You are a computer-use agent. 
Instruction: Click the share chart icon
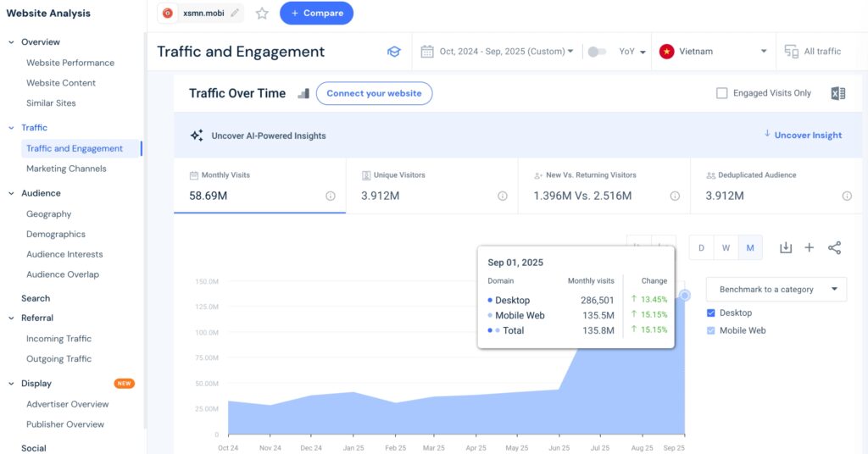pos(834,247)
